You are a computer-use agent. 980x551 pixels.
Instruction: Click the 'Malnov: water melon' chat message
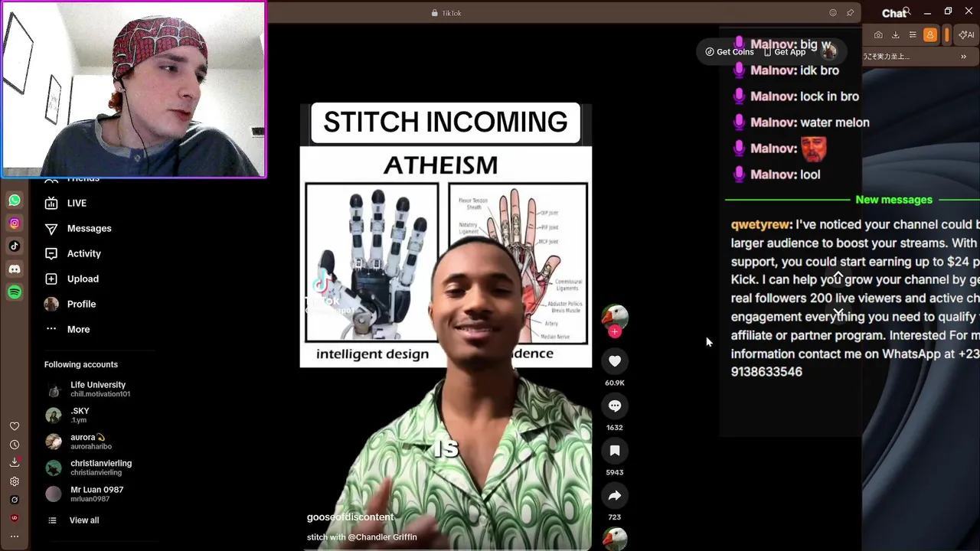pyautogui.click(x=802, y=122)
